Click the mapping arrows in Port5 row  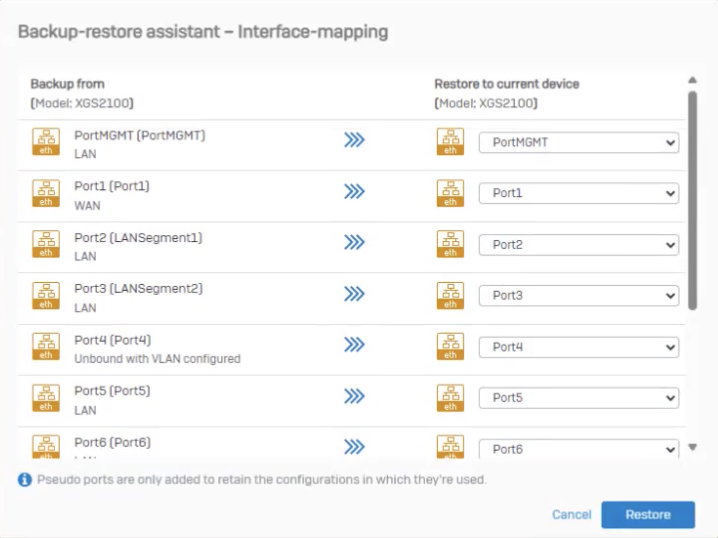(354, 397)
